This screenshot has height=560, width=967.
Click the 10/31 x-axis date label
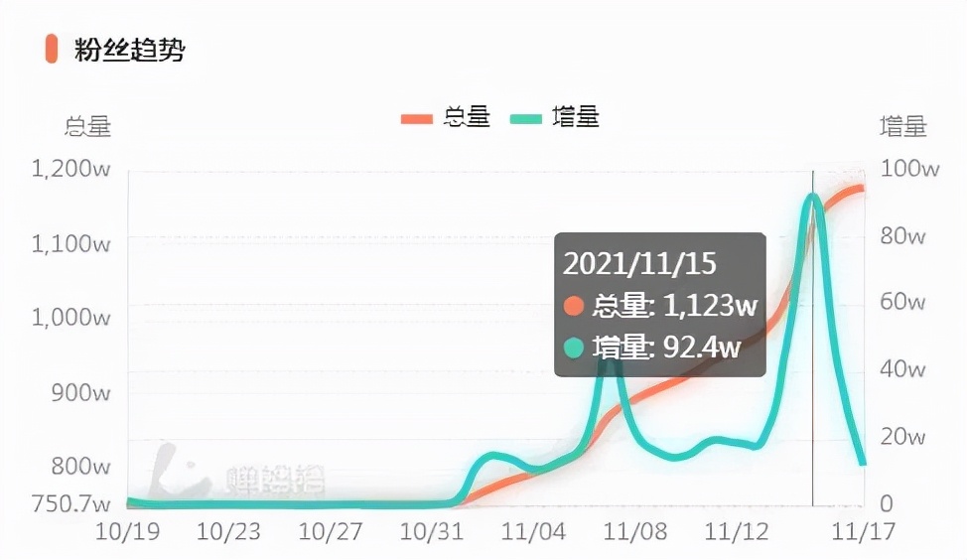coord(430,531)
